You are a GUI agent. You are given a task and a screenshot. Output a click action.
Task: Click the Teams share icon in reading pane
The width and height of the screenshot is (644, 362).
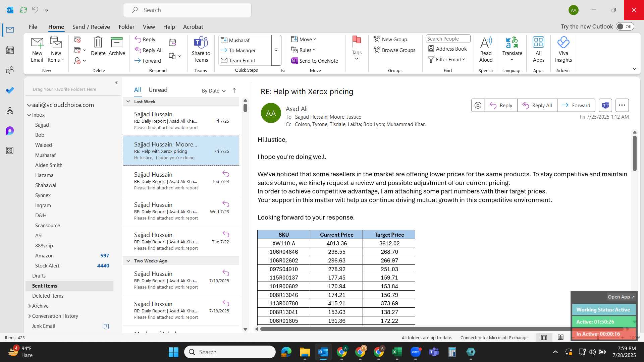pos(605,105)
